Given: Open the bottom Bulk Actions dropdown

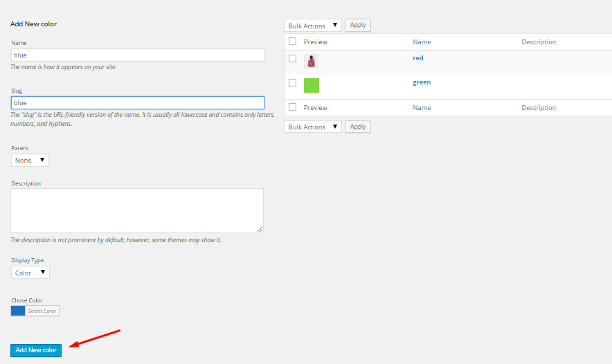Looking at the screenshot, I should point(313,127).
